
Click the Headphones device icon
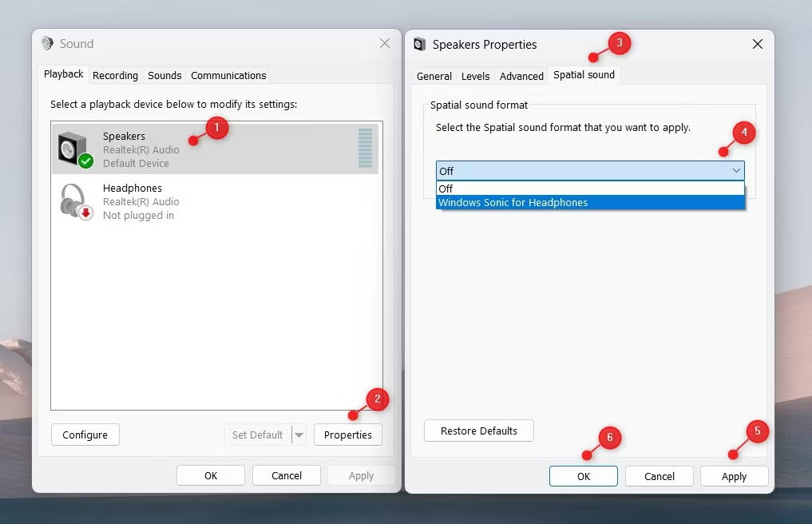point(75,201)
